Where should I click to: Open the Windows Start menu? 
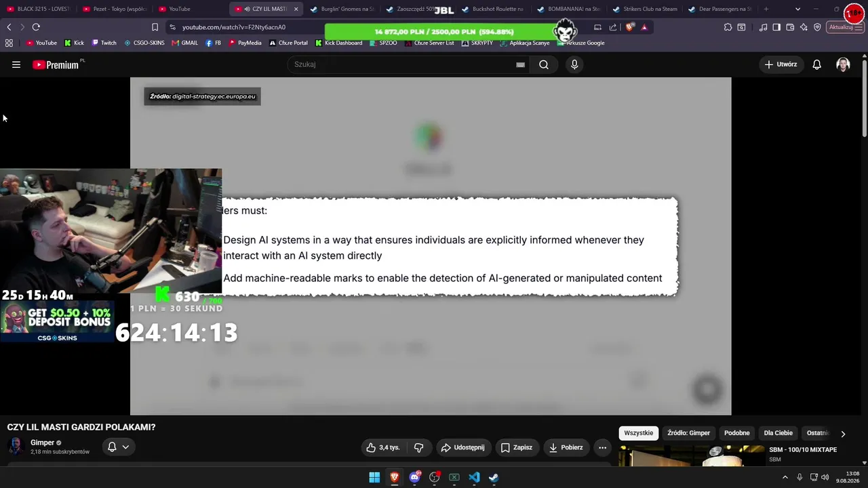tap(374, 477)
